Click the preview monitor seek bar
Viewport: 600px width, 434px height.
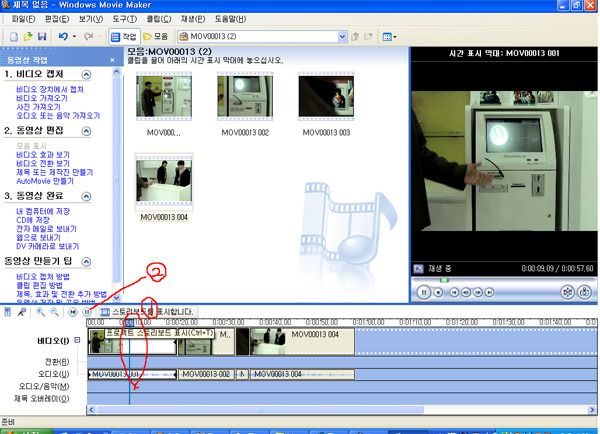click(503, 281)
